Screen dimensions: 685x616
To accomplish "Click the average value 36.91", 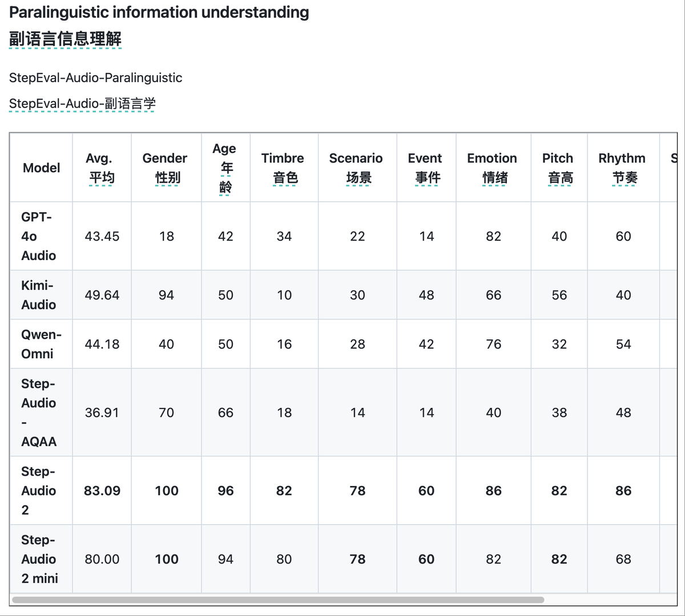I will [x=102, y=412].
